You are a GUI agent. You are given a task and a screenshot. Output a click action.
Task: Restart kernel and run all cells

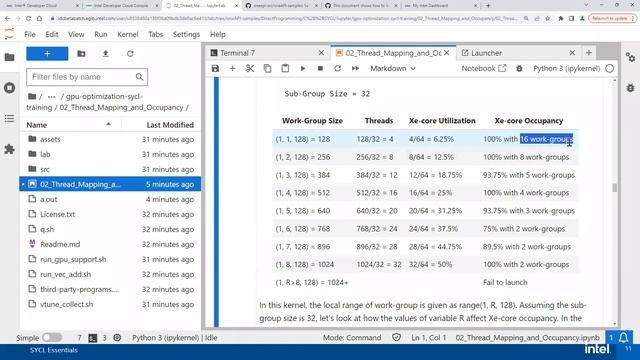point(355,69)
